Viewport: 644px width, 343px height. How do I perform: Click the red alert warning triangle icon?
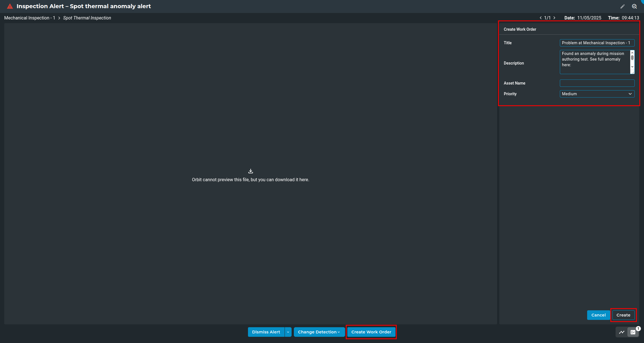click(x=10, y=6)
